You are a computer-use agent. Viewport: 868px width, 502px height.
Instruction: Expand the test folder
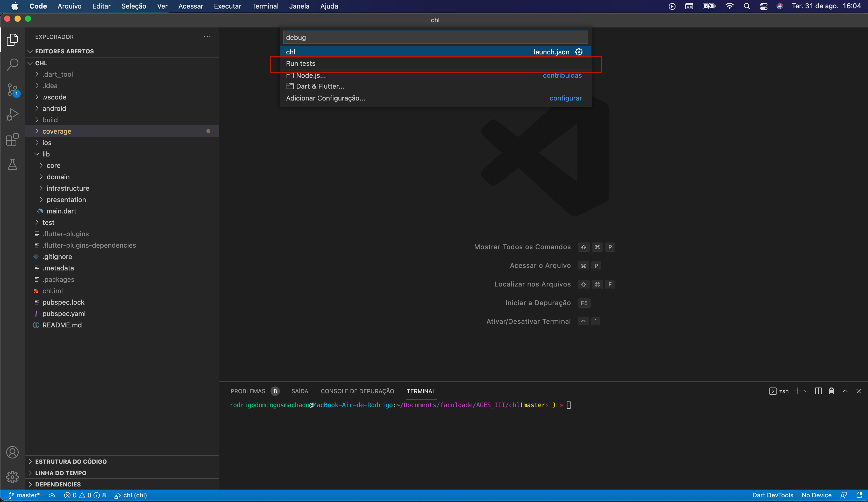coord(48,223)
